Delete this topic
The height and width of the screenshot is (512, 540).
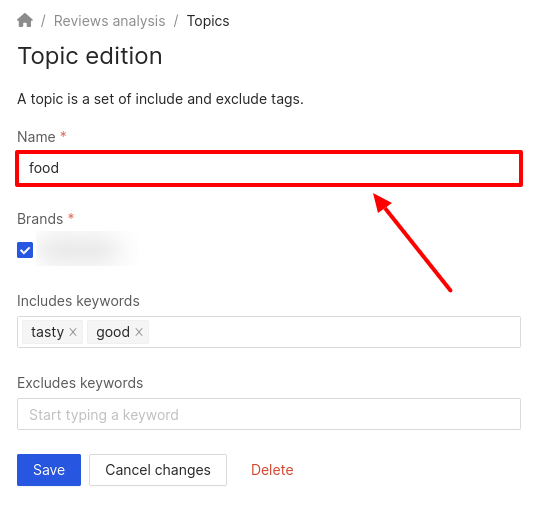pos(272,470)
